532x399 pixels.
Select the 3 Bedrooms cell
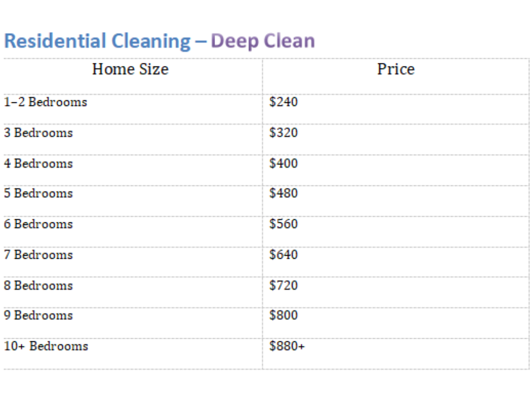point(38,133)
